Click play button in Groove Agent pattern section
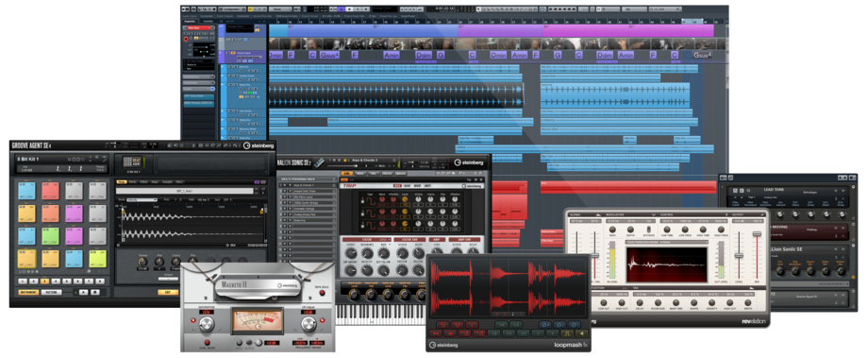Image resolution: width=868 pixels, height=358 pixels. 83,292
